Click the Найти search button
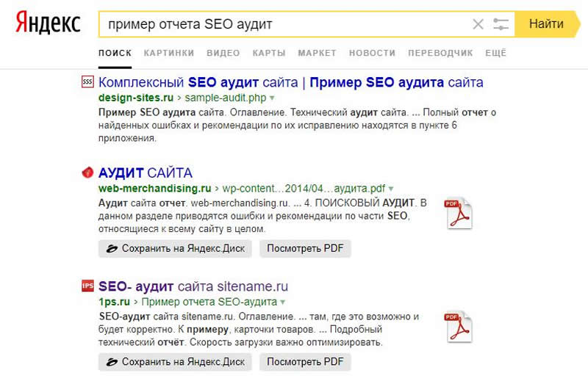The image size is (588, 384). [x=546, y=24]
